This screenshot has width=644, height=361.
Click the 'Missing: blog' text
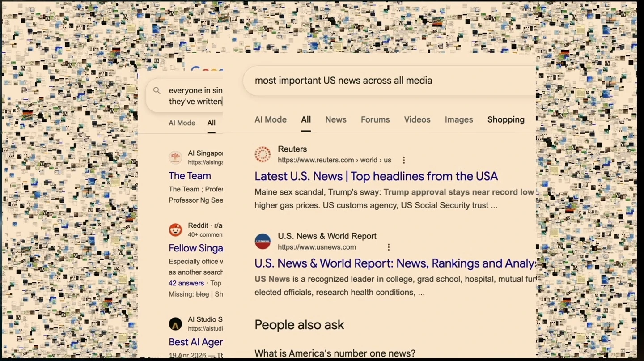tap(189, 294)
